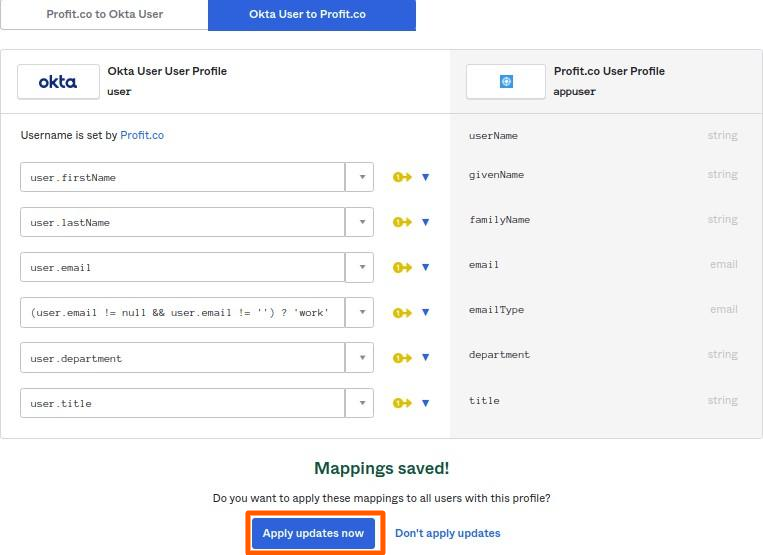Click the yellow mapping arrow for familyName
Image resolution: width=763 pixels, height=555 pixels.
pos(402,223)
